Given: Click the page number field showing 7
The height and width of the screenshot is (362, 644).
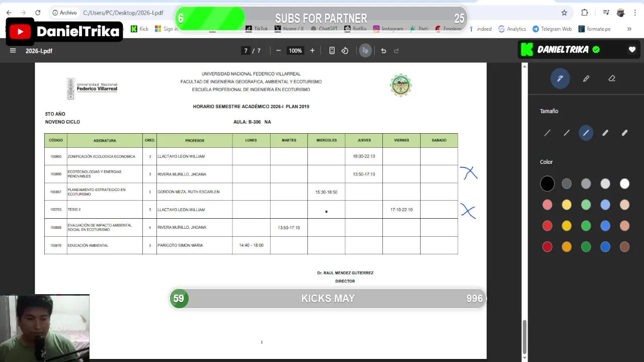Looking at the screenshot, I should pyautogui.click(x=246, y=51).
